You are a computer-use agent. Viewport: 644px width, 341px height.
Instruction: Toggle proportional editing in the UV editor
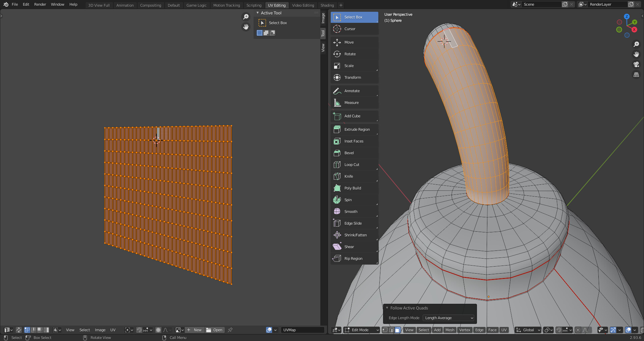click(x=158, y=330)
